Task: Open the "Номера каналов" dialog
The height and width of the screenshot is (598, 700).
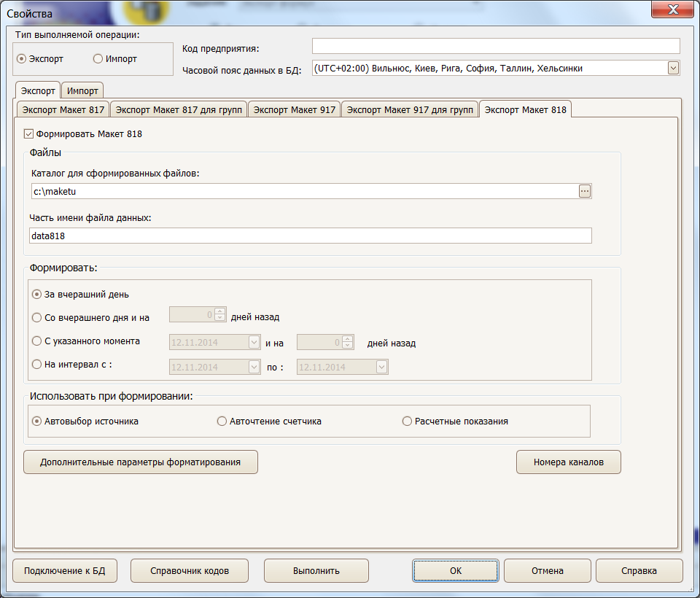Action: 568,462
